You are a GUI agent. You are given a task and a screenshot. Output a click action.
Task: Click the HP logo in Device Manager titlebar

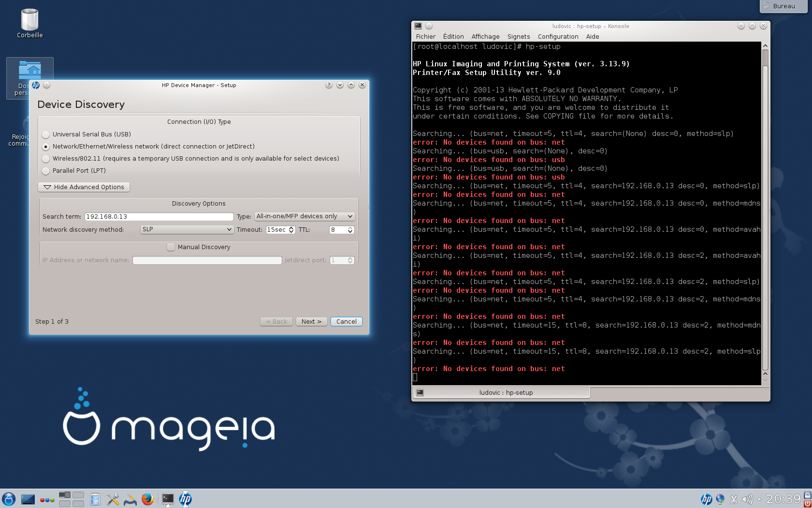click(x=36, y=85)
